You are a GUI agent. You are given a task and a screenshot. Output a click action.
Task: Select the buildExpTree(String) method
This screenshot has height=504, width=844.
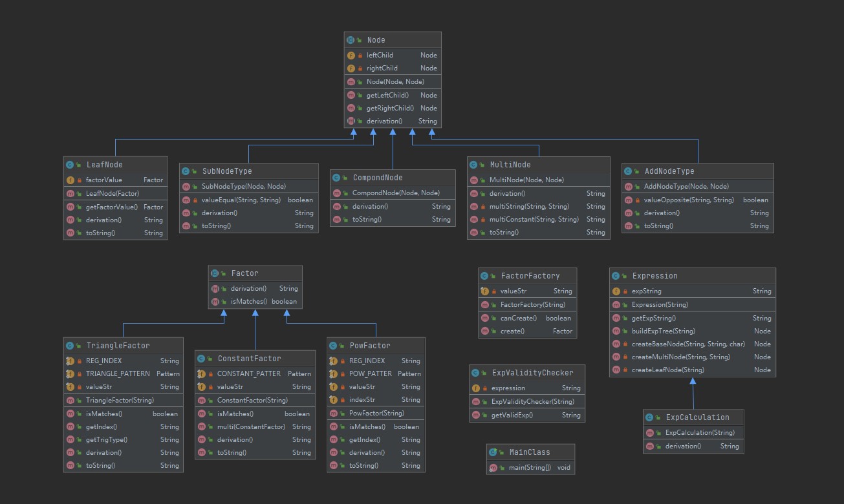[x=692, y=331]
